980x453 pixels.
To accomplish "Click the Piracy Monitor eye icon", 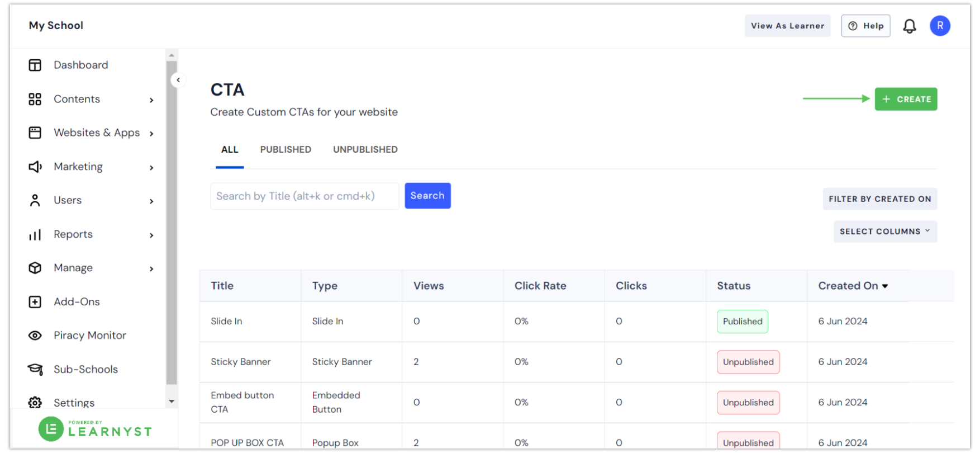I will coord(35,336).
